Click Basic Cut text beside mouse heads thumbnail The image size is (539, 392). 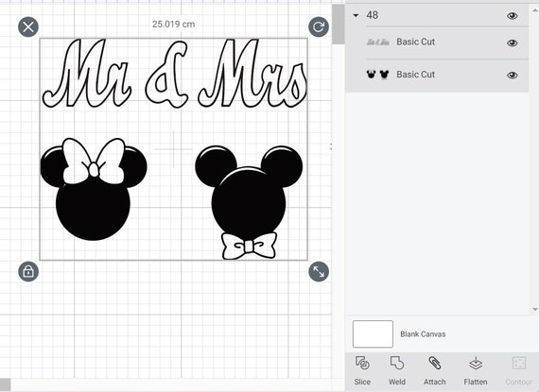pyautogui.click(x=415, y=75)
